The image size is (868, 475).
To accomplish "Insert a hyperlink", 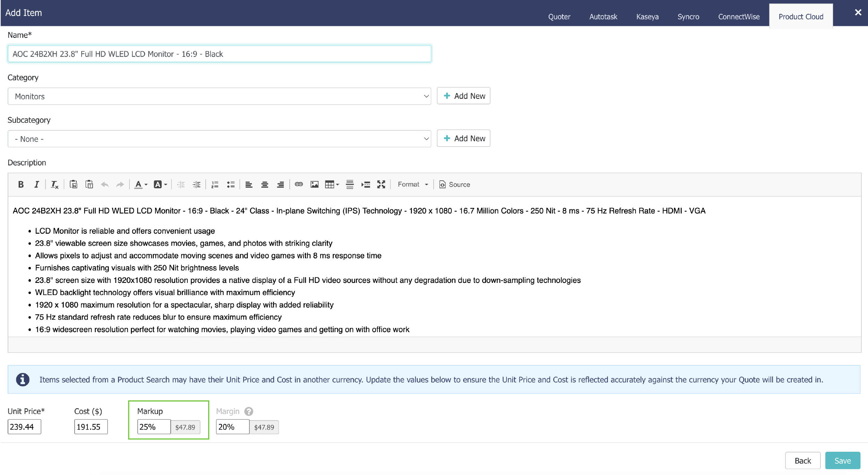I will click(x=299, y=184).
